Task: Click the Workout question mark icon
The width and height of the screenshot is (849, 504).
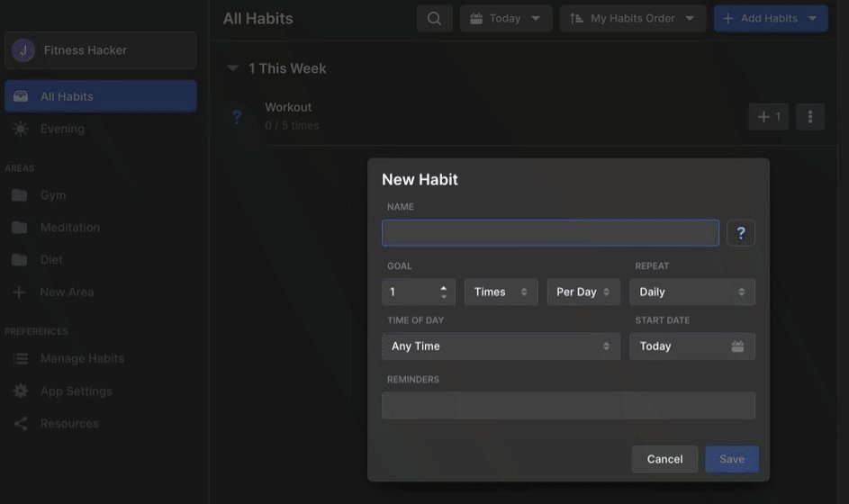Action: 237,116
